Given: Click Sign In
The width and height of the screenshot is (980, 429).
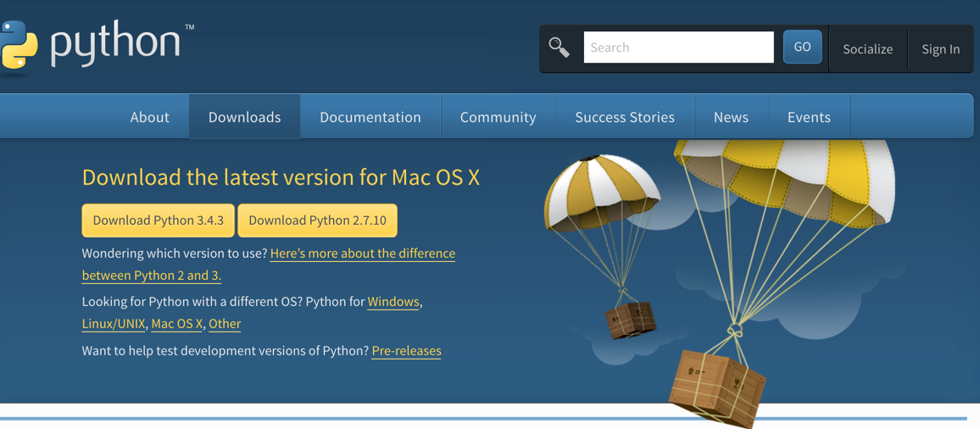Looking at the screenshot, I should [x=941, y=49].
